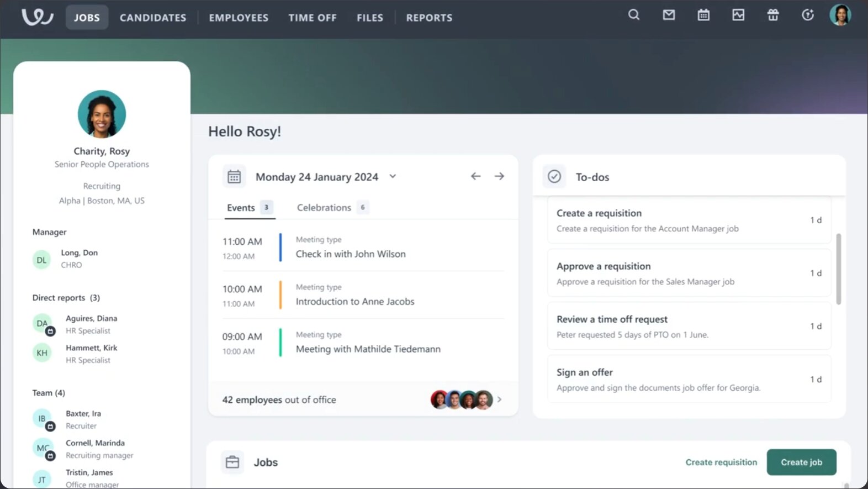Click the To-dos checkmark circle icon
Screen dimensions: 868x489
coord(554,176)
